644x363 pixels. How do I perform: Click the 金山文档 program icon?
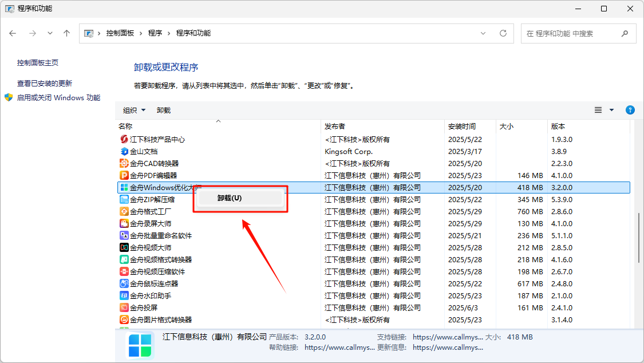click(124, 151)
